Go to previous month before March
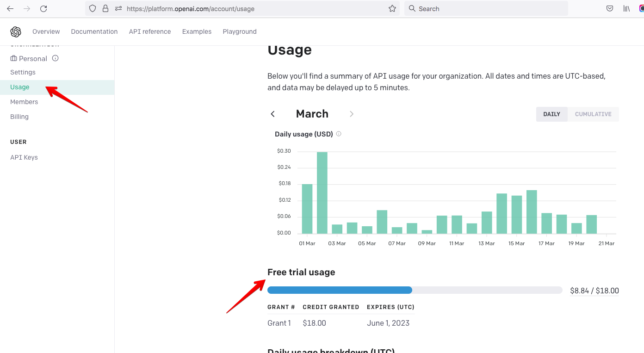This screenshot has width=644, height=353. tap(273, 114)
